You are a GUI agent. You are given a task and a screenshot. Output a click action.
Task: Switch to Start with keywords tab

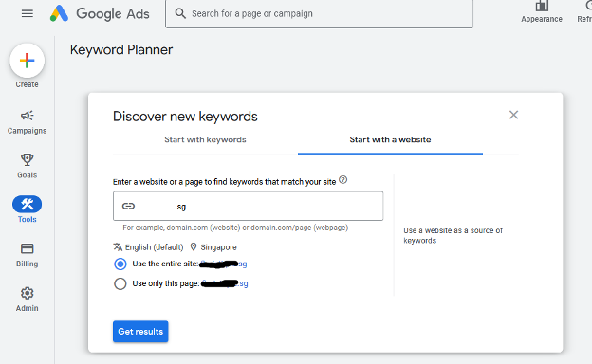tap(205, 139)
